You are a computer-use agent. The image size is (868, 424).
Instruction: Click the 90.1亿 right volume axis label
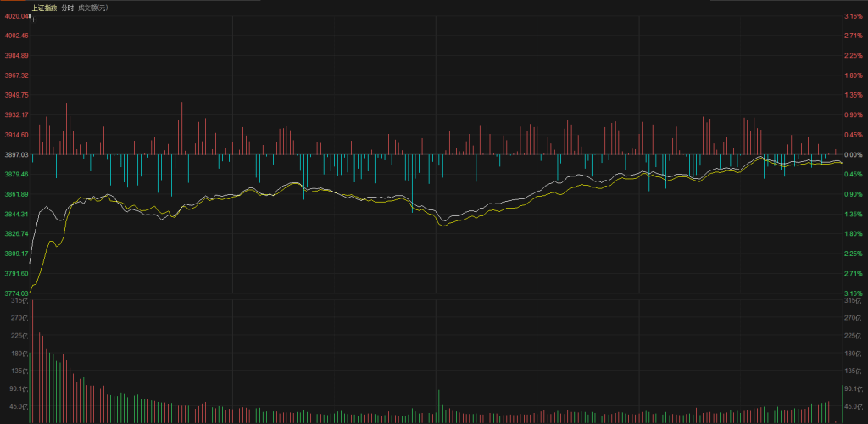853,388
